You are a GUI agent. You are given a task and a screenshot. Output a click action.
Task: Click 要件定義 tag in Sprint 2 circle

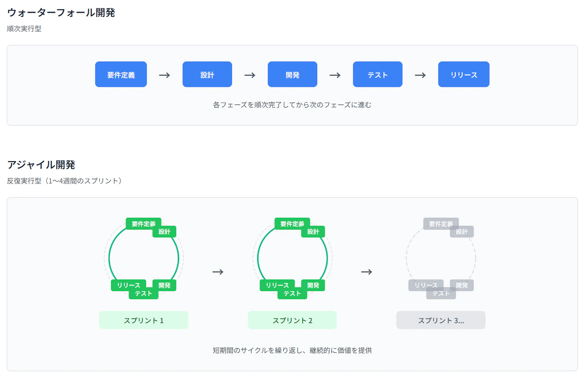point(292,224)
